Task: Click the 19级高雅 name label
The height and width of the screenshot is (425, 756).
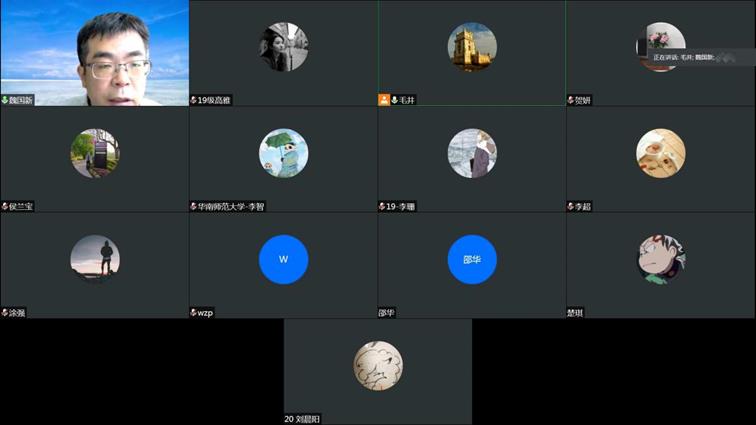Action: click(215, 100)
